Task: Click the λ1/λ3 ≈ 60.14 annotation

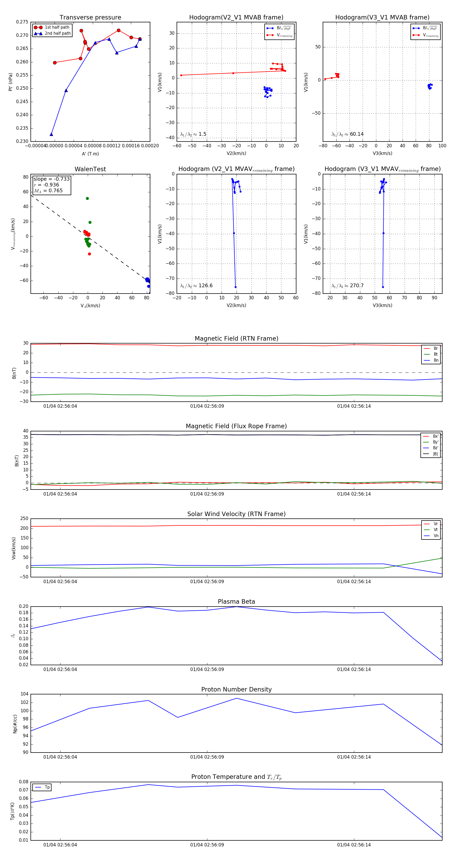Action: click(347, 134)
